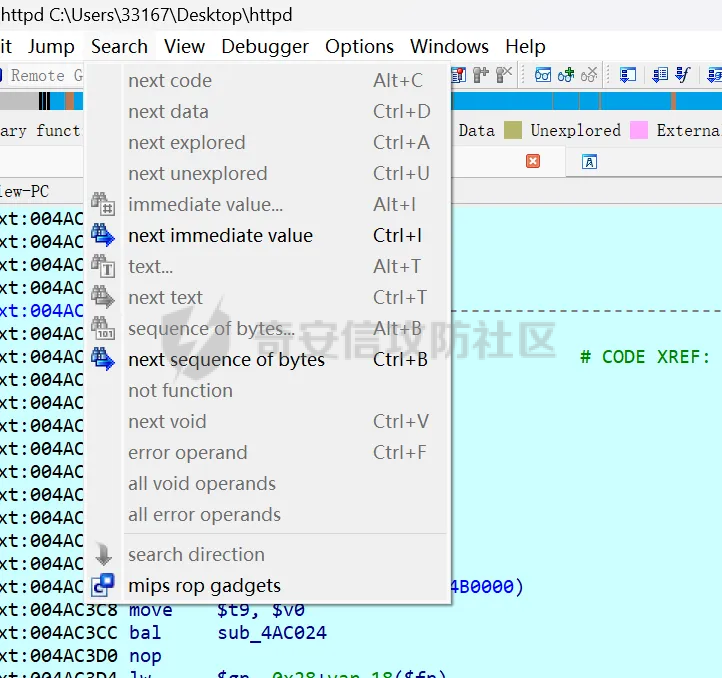Open the watch view glasses icon
The height and width of the screenshot is (678, 722).
tap(542, 75)
